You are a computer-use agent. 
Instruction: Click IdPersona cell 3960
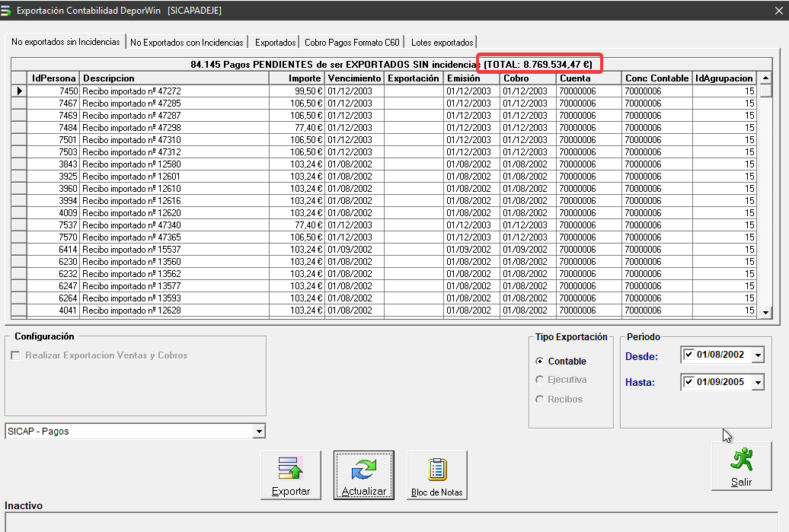point(53,189)
